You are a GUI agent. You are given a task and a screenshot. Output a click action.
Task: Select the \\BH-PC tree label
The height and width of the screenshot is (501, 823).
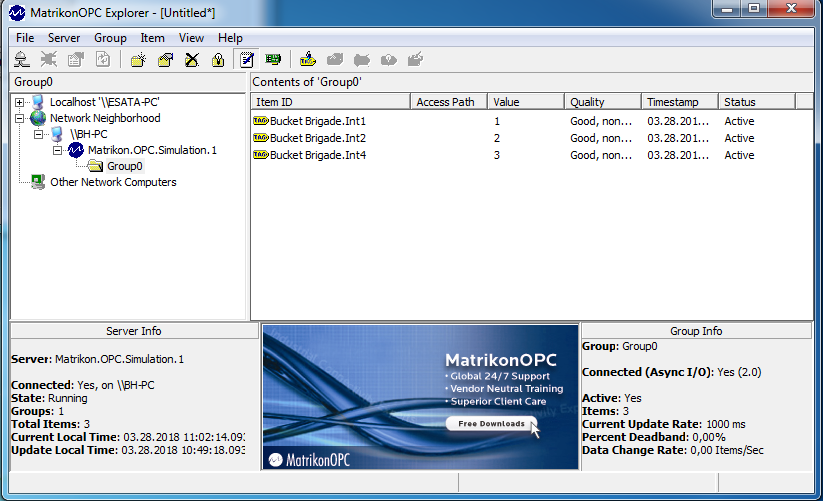[88, 134]
